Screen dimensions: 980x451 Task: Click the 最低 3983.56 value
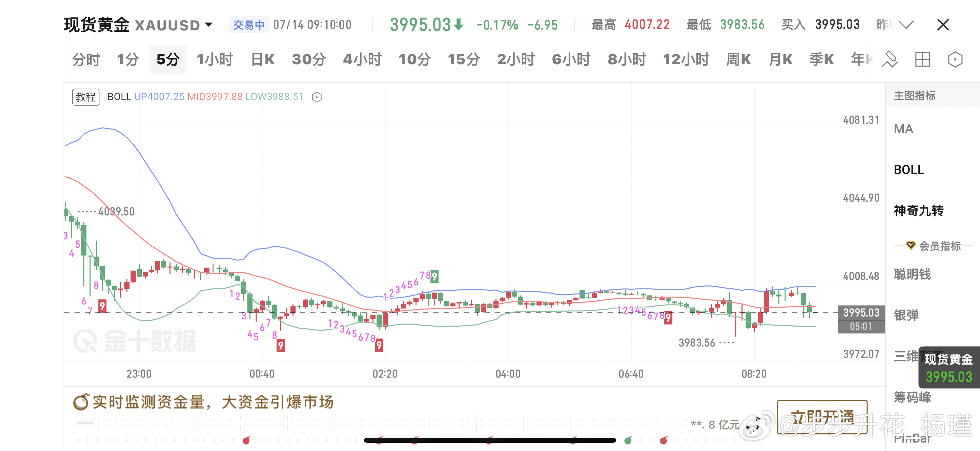pyautogui.click(x=742, y=25)
